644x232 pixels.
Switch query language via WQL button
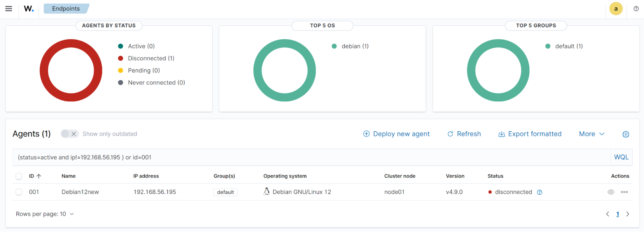[x=621, y=157]
